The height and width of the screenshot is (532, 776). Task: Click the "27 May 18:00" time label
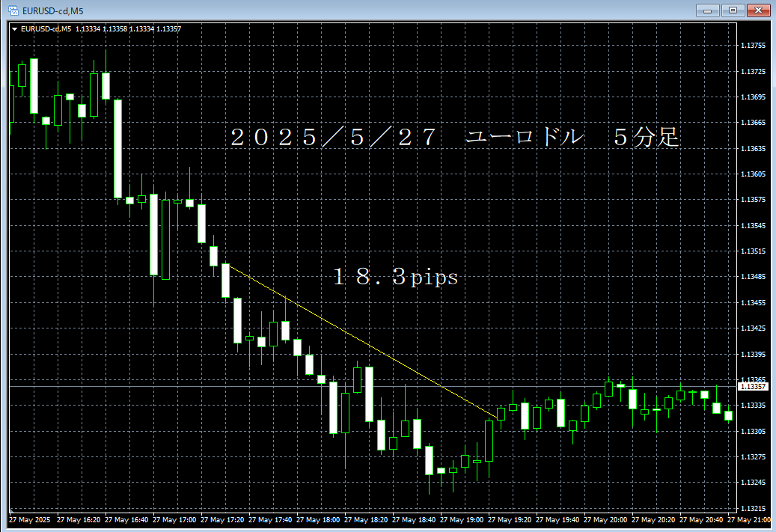tap(319, 519)
